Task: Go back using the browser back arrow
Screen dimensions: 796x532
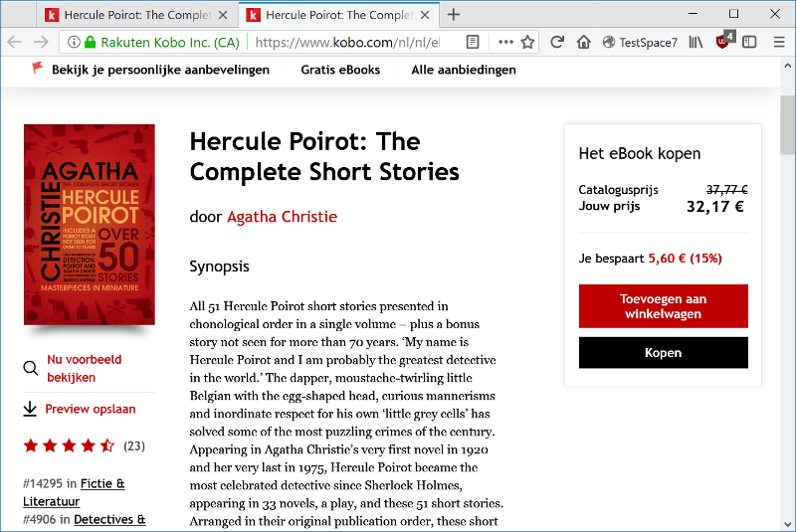Action: coord(15,42)
